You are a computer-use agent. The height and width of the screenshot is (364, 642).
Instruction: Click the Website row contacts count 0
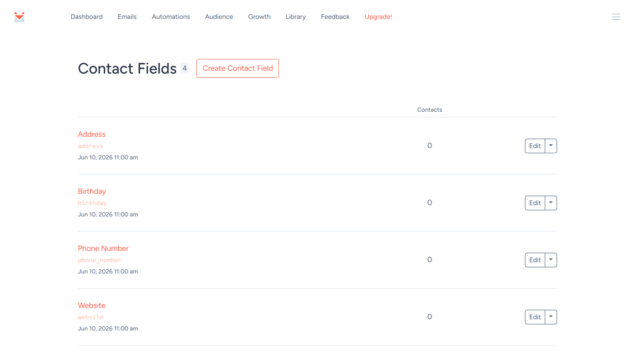430,317
